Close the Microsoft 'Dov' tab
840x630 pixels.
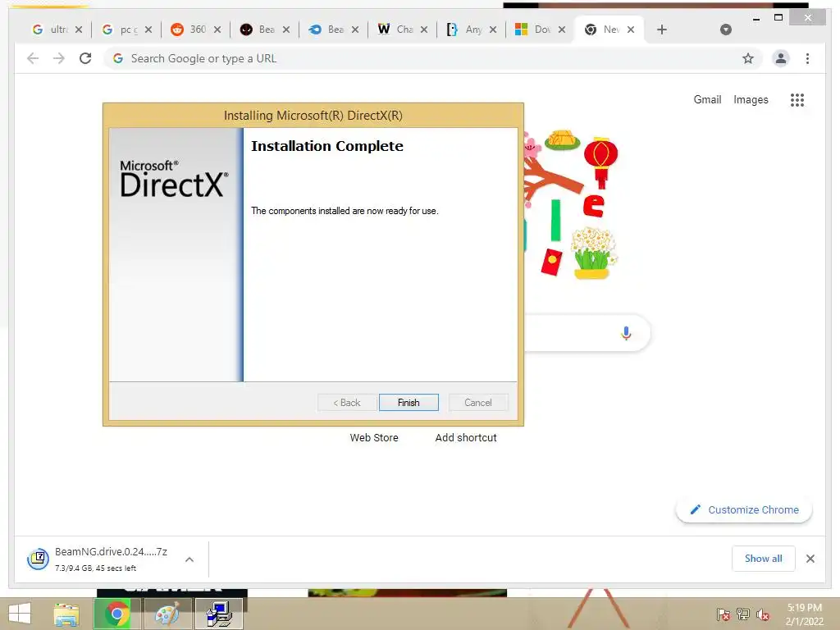pos(561,30)
